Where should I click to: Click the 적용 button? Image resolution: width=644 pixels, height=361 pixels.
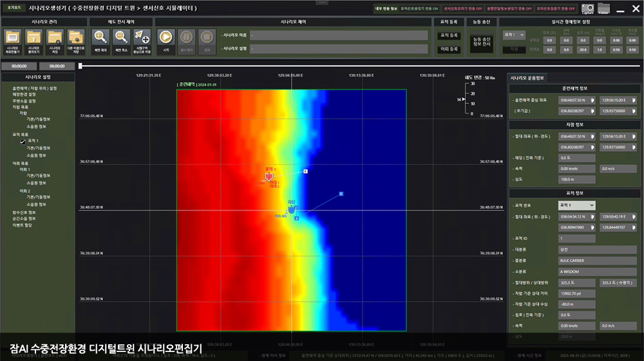(514, 50)
